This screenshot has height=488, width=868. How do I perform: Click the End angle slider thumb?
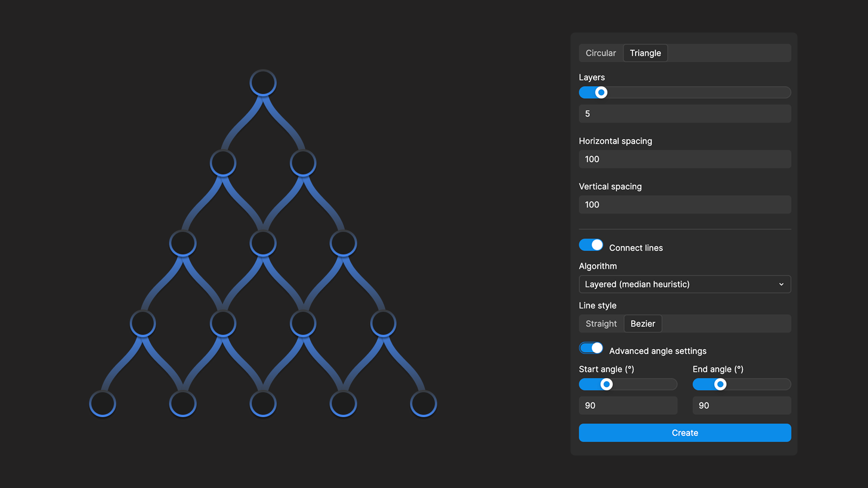[720, 384]
